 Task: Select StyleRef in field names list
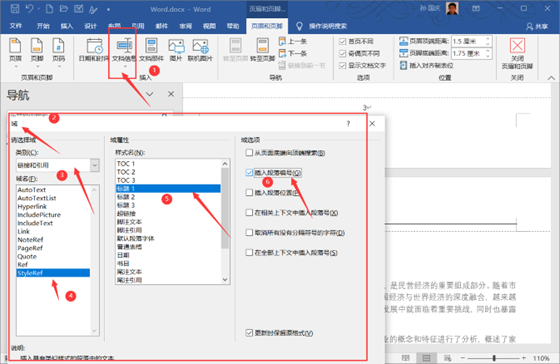tap(53, 273)
